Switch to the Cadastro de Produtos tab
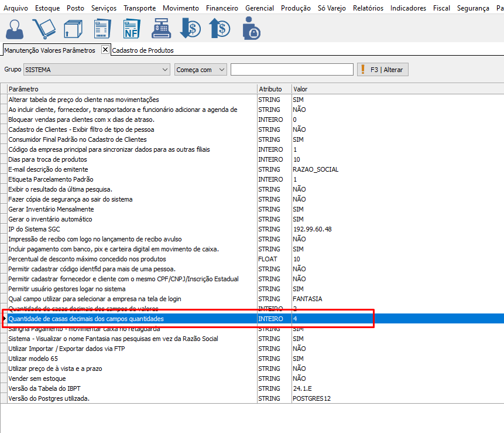The height and width of the screenshot is (433, 504). pyautogui.click(x=143, y=50)
